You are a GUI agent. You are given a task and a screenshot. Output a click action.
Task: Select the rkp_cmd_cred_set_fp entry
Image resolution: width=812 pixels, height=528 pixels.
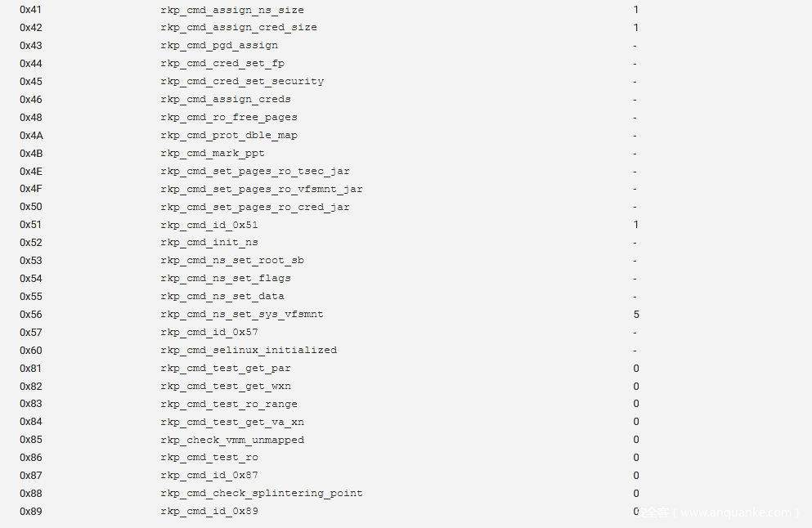(x=222, y=64)
